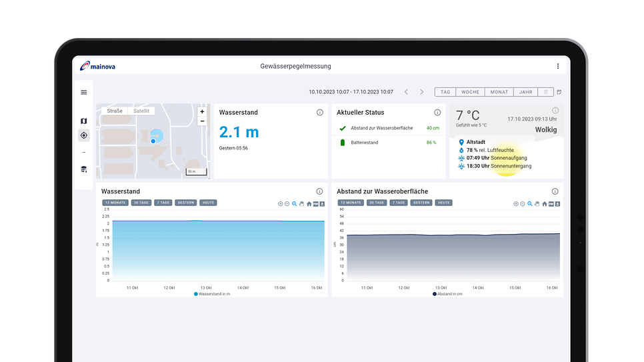Go to the next date range
This screenshot has width=644, height=362.
421,92
